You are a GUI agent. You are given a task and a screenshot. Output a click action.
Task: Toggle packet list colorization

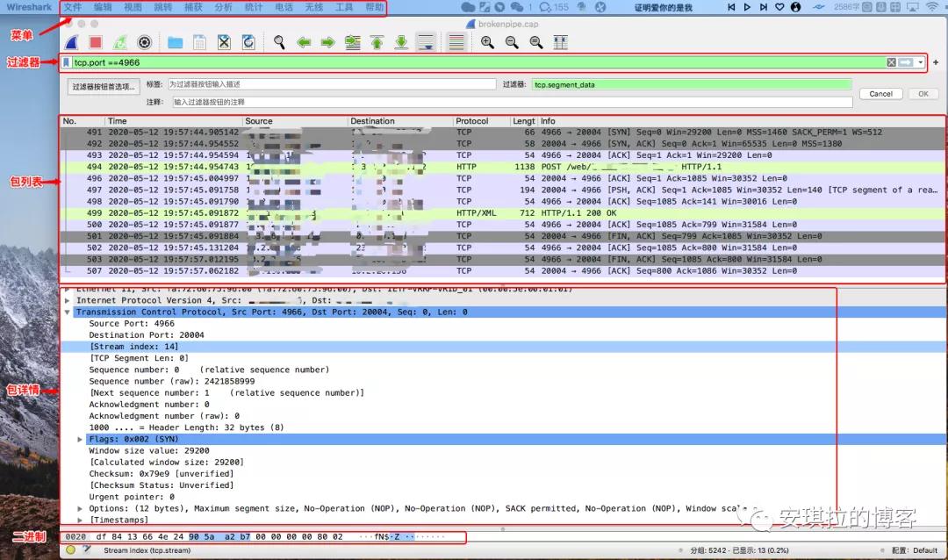pyautogui.click(x=456, y=42)
